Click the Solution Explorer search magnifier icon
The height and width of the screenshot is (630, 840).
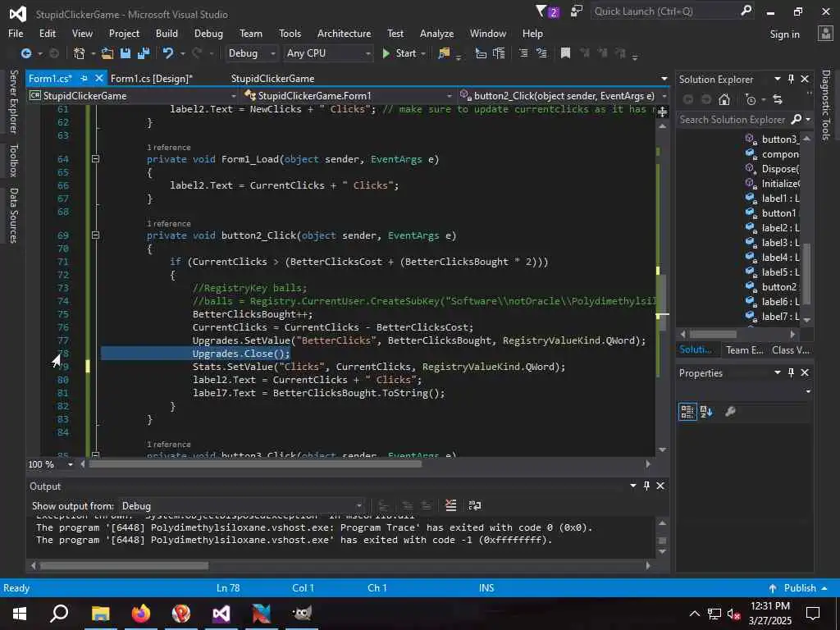pos(797,119)
